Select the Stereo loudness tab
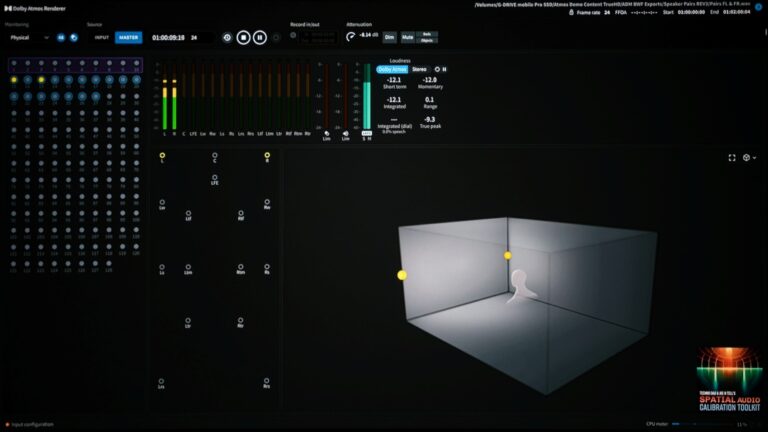768x432 pixels. 419,70
